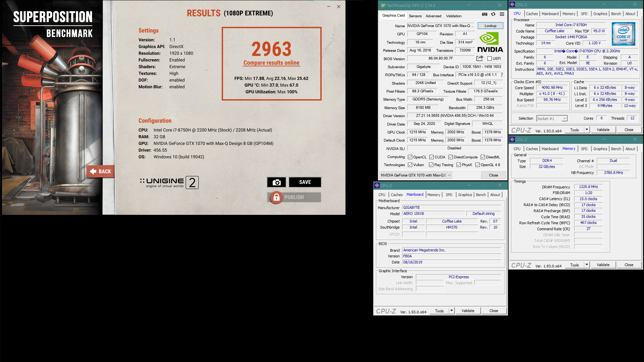Click the Memory CPU-Z window title icon
Image resolution: width=644 pixels, height=362 pixels.
pyautogui.click(x=512, y=139)
